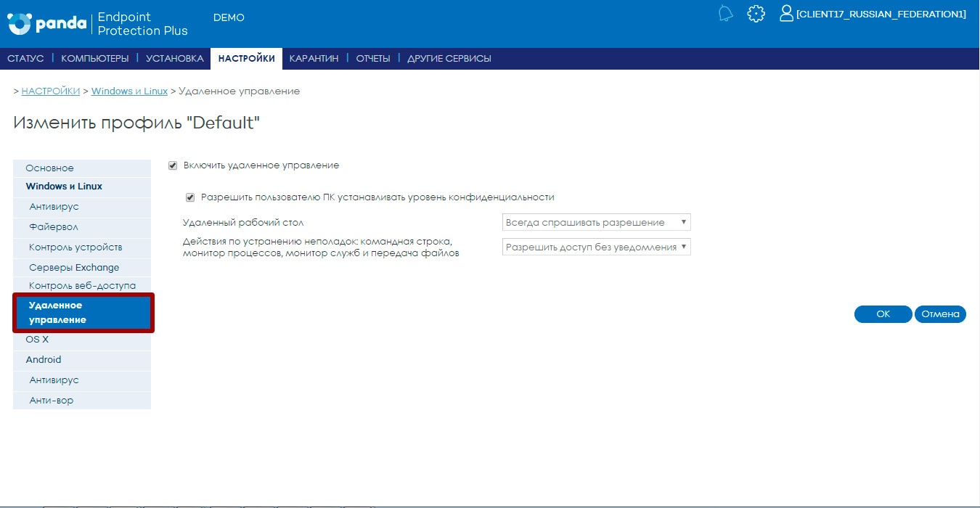The width and height of the screenshot is (980, 508).
Task: Select 'Windows и Linux' in sidebar
Action: coord(82,187)
